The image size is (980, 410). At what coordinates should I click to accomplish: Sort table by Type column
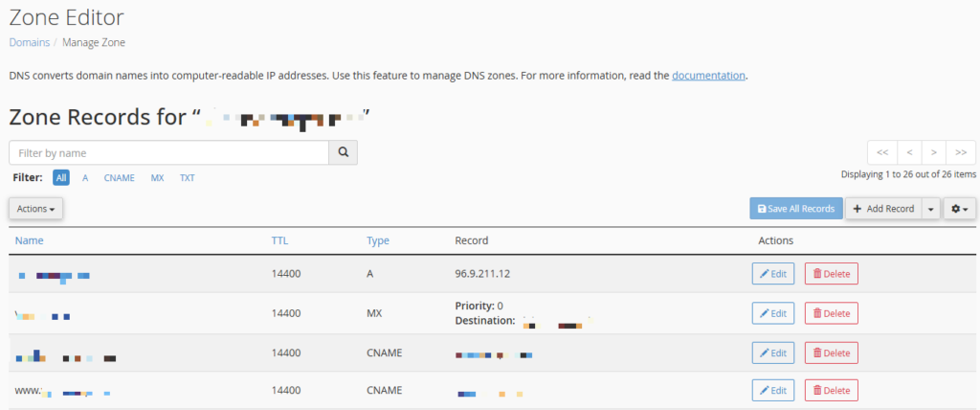coord(378,240)
